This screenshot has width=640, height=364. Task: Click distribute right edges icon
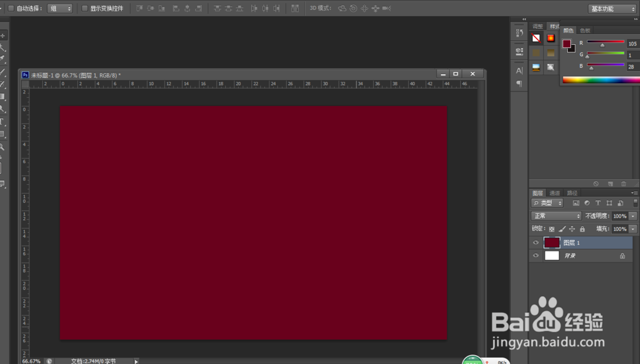[x=276, y=8]
